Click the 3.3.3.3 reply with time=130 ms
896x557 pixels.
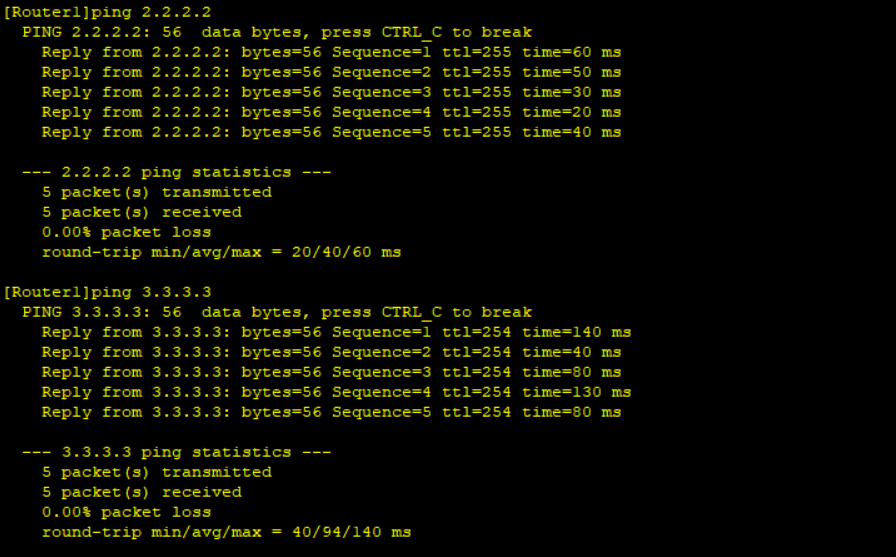[x=337, y=392]
